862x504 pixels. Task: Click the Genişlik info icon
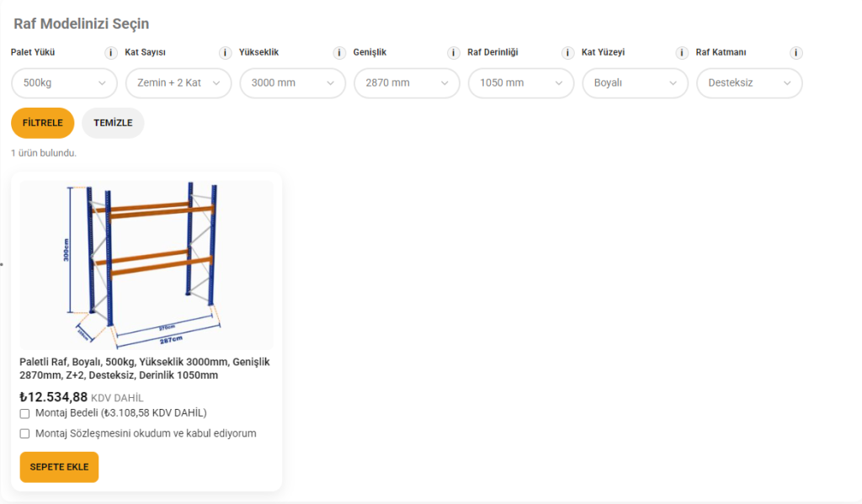tap(454, 53)
